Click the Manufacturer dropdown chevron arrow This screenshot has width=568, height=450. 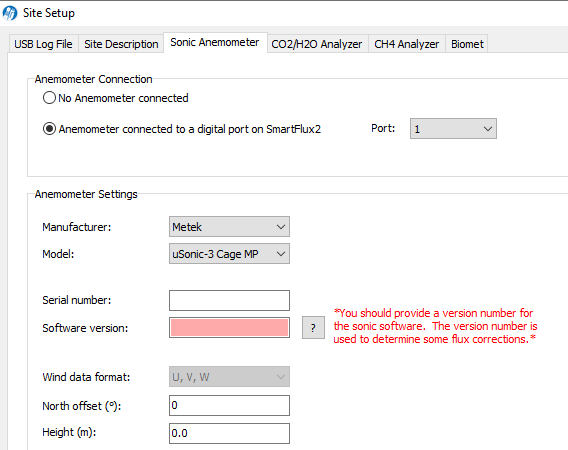coord(281,227)
